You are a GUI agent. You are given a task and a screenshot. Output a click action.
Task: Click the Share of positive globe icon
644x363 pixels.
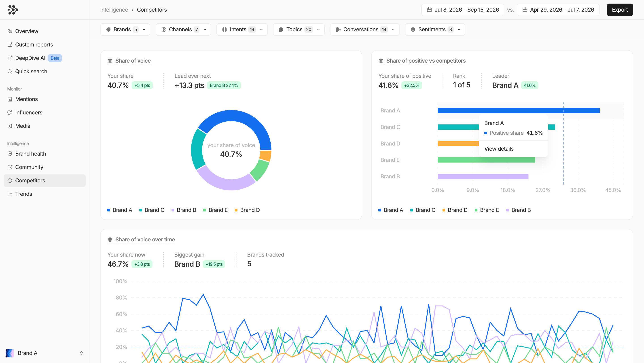coord(381,61)
